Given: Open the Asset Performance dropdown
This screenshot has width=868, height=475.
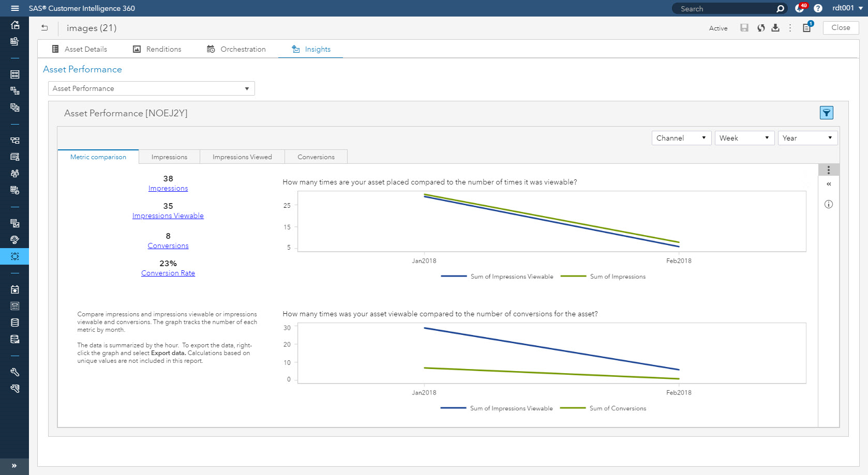Looking at the screenshot, I should tap(152, 88).
